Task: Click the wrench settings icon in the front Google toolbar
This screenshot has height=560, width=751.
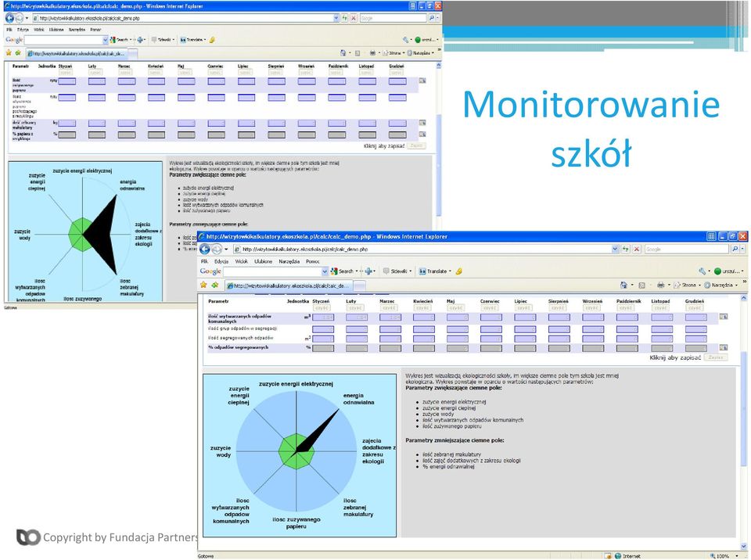Action: pyautogui.click(x=702, y=271)
